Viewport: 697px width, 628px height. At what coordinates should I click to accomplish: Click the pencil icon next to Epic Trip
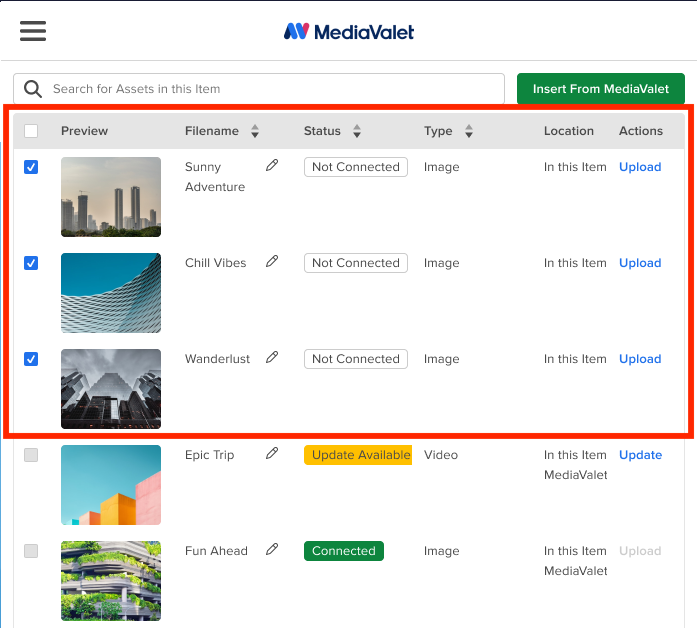tap(272, 453)
